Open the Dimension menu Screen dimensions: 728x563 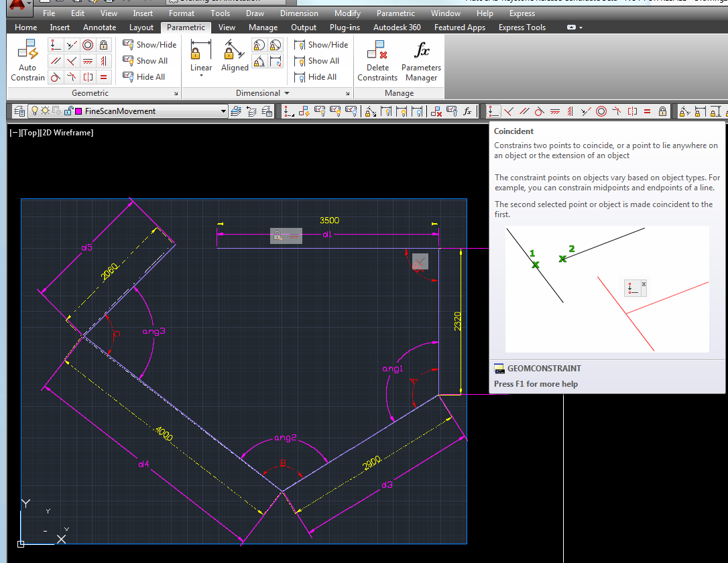click(299, 13)
